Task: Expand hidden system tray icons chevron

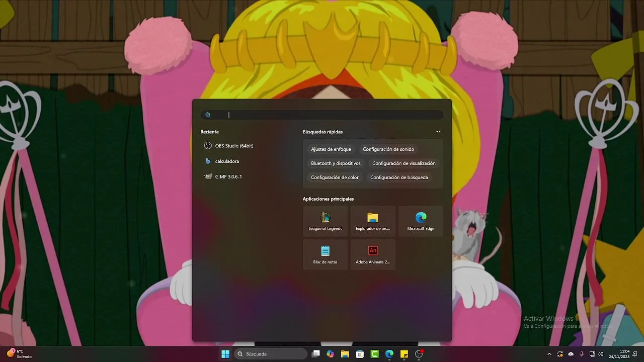Action: pos(549,354)
